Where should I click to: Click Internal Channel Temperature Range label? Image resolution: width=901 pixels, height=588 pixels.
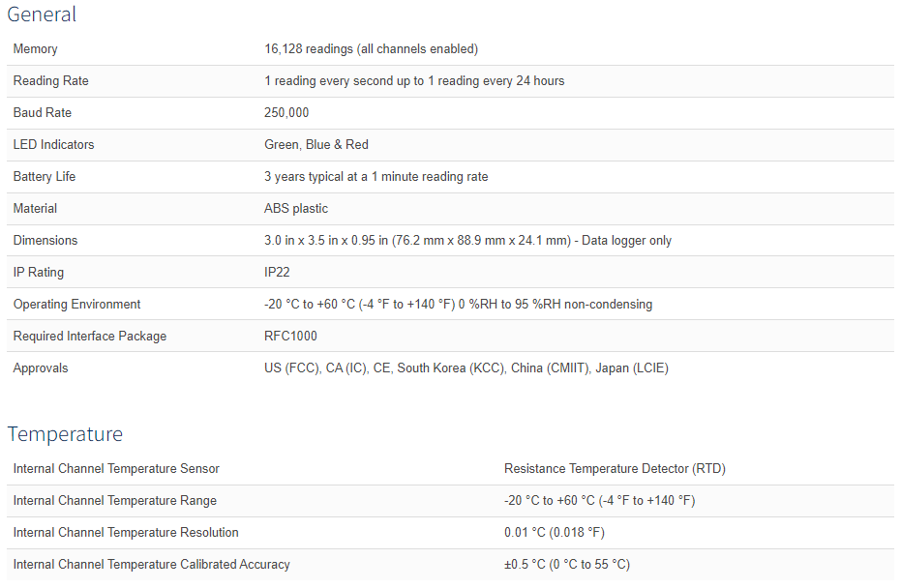pyautogui.click(x=115, y=501)
